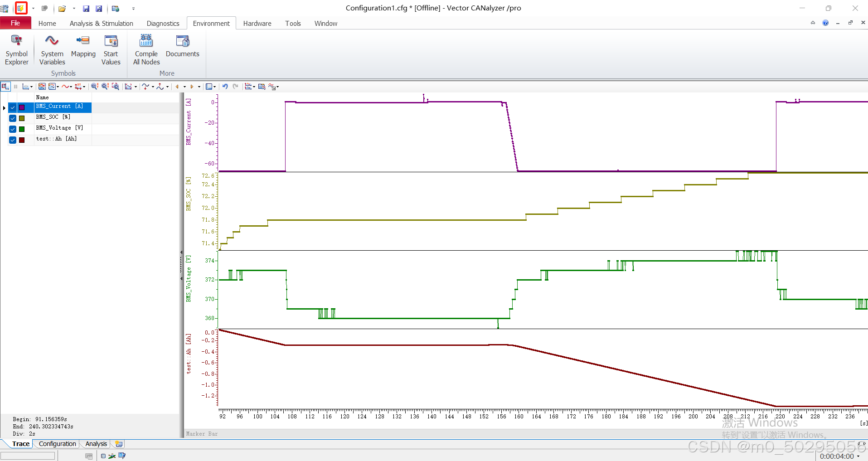This screenshot has height=461, width=868.
Task: Open the quick access toolbar customize dropdown
Action: [133, 8]
